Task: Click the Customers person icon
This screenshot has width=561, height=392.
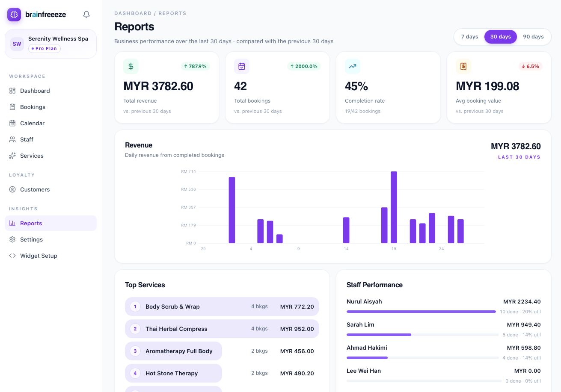Action: [12, 189]
